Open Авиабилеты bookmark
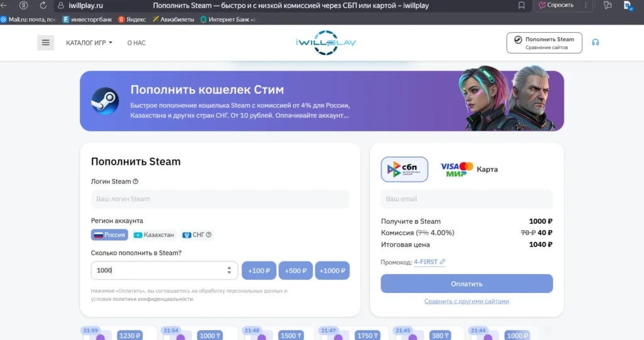Screen dimensions: 644x340 (173, 19)
